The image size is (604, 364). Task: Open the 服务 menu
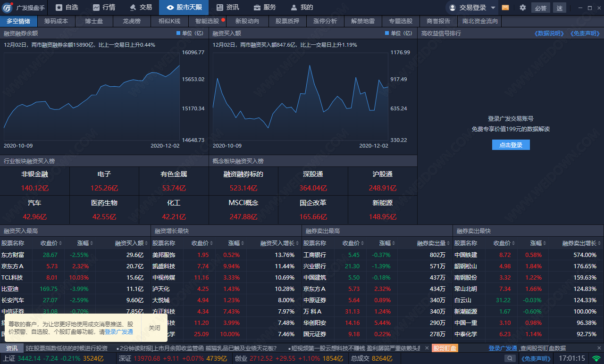tap(265, 8)
